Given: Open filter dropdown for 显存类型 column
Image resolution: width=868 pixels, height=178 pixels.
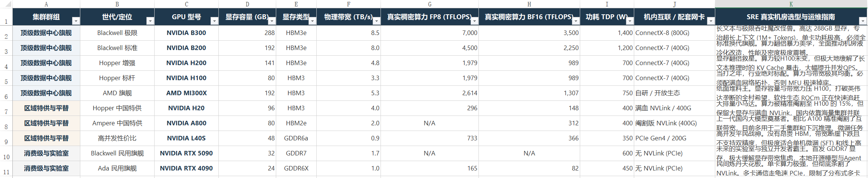Looking at the screenshot, I should click(x=312, y=21).
